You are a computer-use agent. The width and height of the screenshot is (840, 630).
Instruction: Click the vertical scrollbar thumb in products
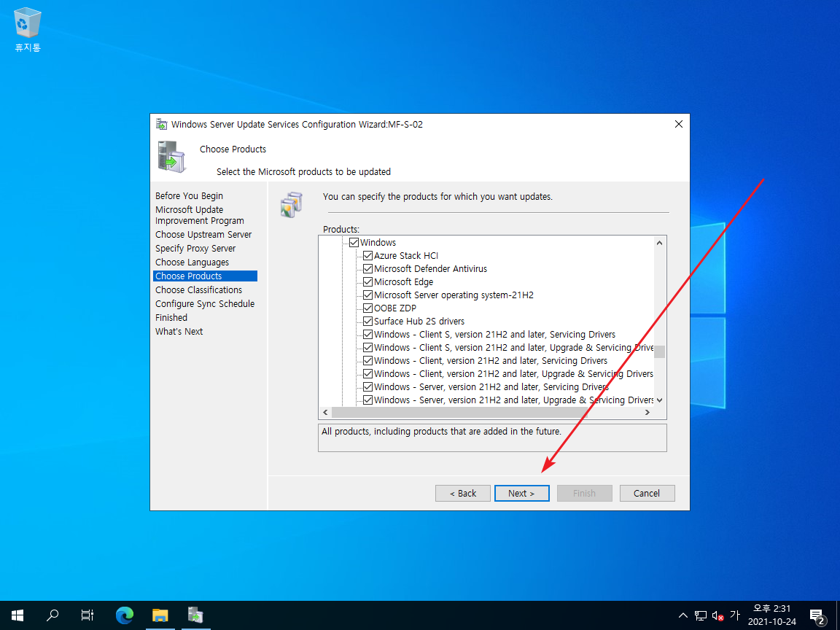659,351
